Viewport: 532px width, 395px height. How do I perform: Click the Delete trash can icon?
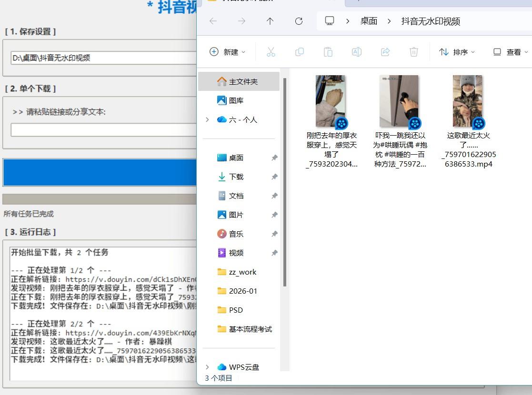tap(414, 52)
